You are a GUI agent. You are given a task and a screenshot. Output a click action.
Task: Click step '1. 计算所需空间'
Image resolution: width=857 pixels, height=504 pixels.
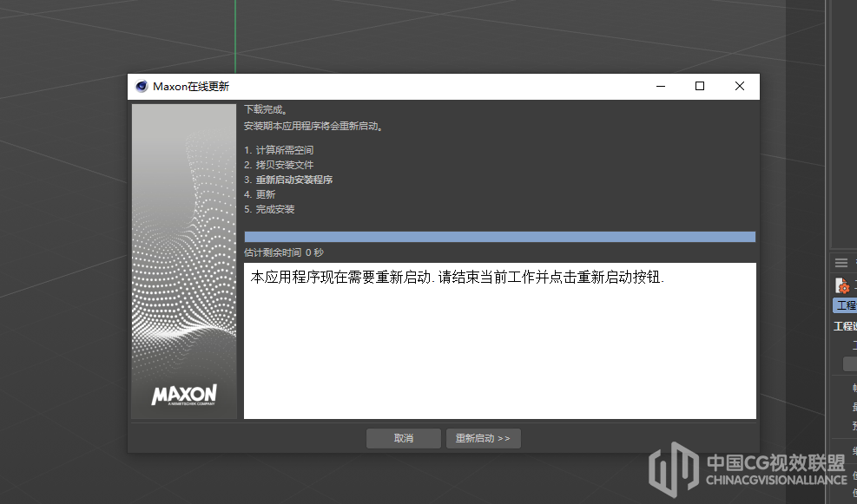coord(279,150)
